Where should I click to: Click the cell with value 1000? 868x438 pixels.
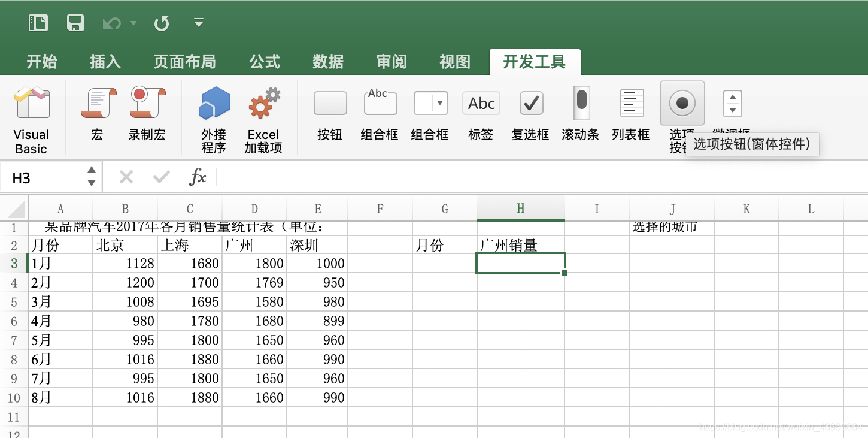317,264
